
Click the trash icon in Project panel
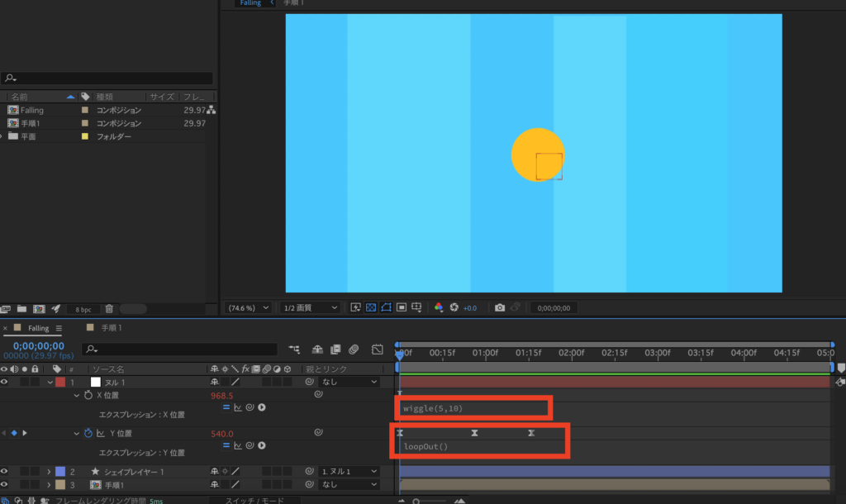(x=109, y=309)
